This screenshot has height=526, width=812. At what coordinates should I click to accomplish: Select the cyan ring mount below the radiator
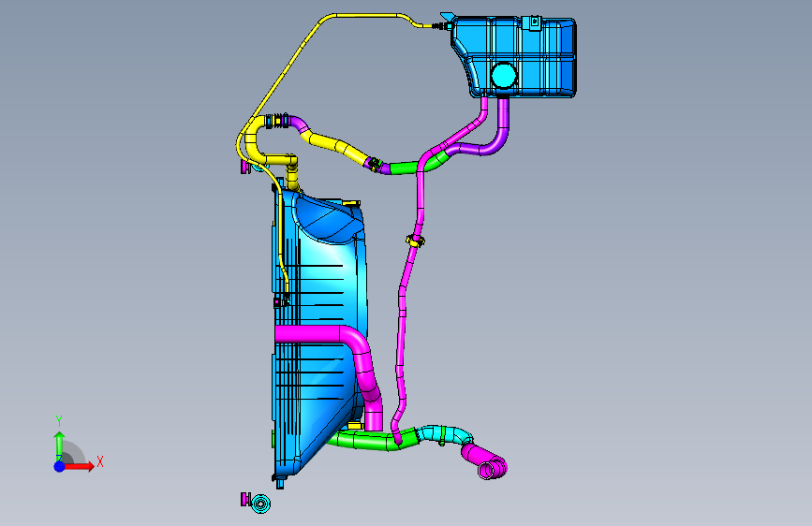[260, 503]
